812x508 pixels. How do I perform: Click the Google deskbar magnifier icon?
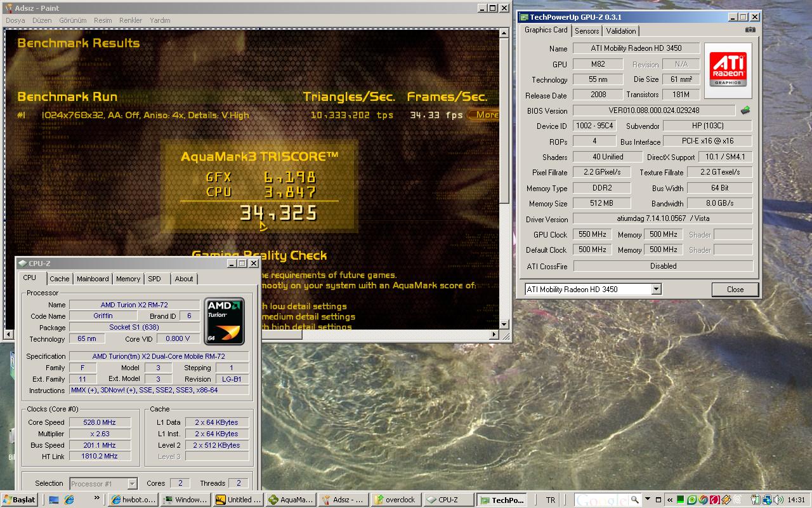635,500
